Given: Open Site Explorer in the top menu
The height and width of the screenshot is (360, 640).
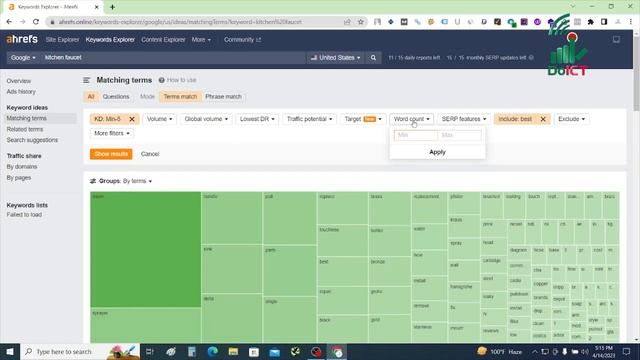Looking at the screenshot, I should 62,40.
